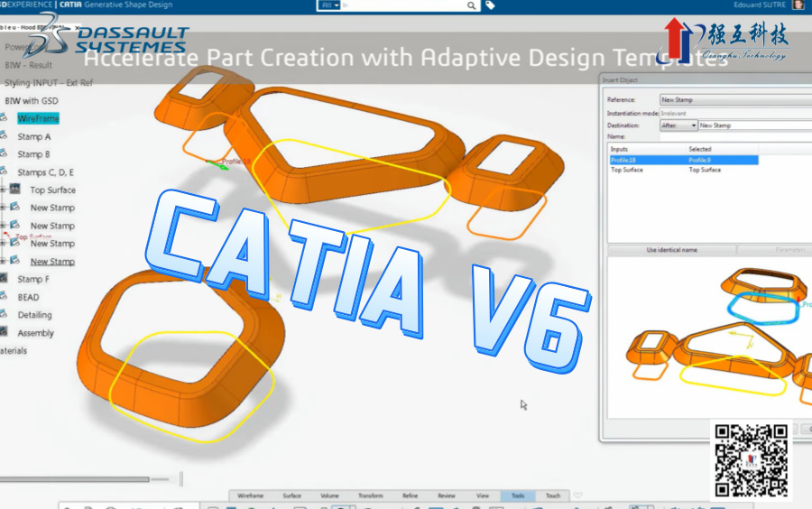The width and height of the screenshot is (812, 509).
Task: Select BEAD in the tree
Action: 28,297
